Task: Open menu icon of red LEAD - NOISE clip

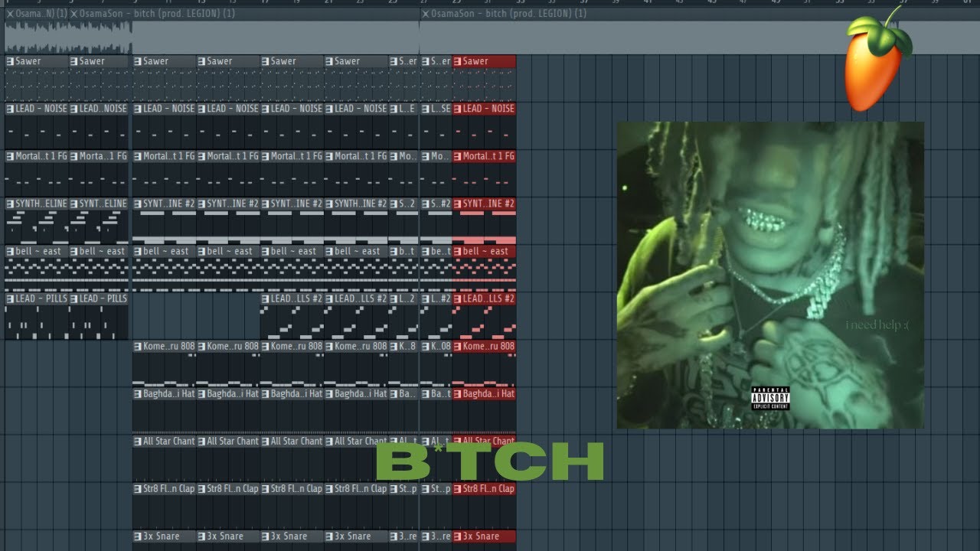Action: (457, 109)
